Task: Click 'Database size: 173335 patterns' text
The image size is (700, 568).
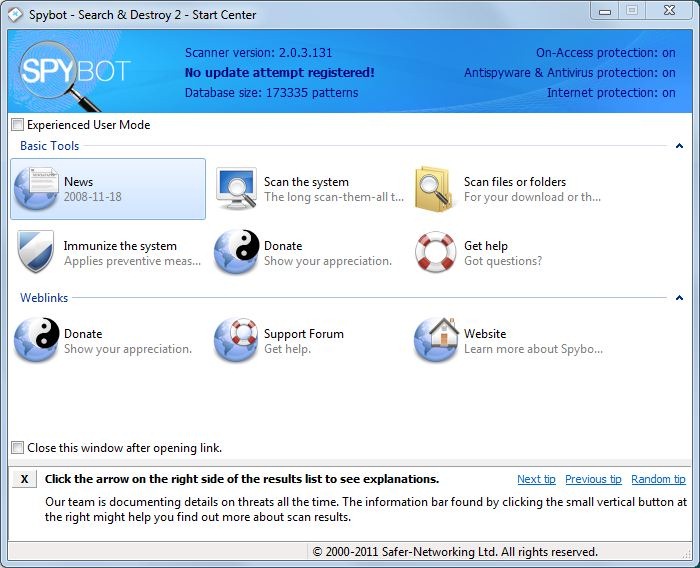Action: pos(271,92)
